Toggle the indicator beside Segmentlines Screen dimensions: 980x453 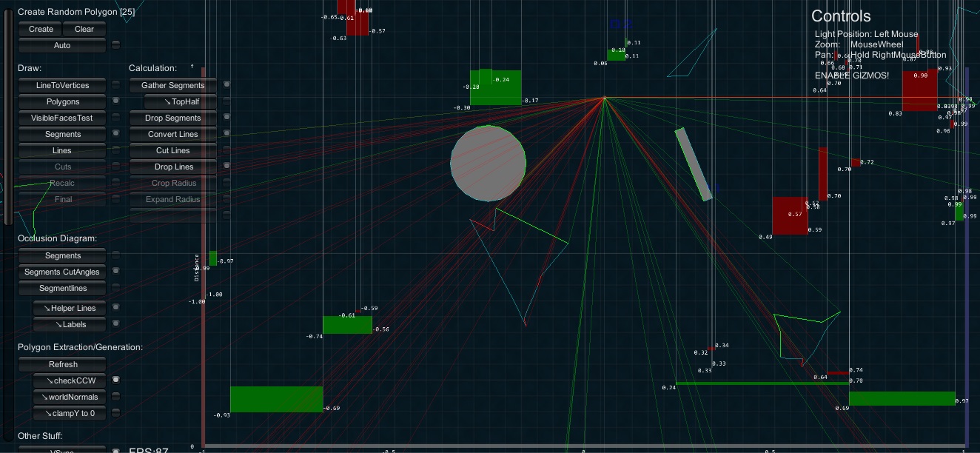pyautogui.click(x=115, y=288)
